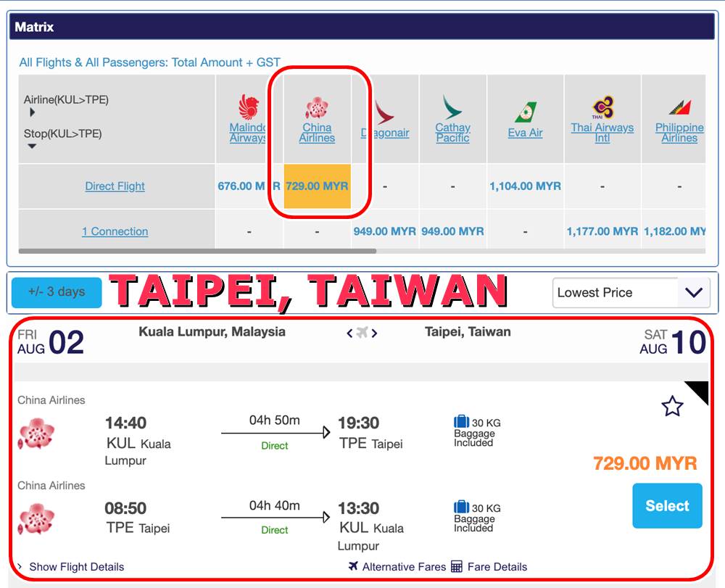The image size is (725, 588).
Task: Click the airplane icon between the cities
Action: click(x=362, y=332)
